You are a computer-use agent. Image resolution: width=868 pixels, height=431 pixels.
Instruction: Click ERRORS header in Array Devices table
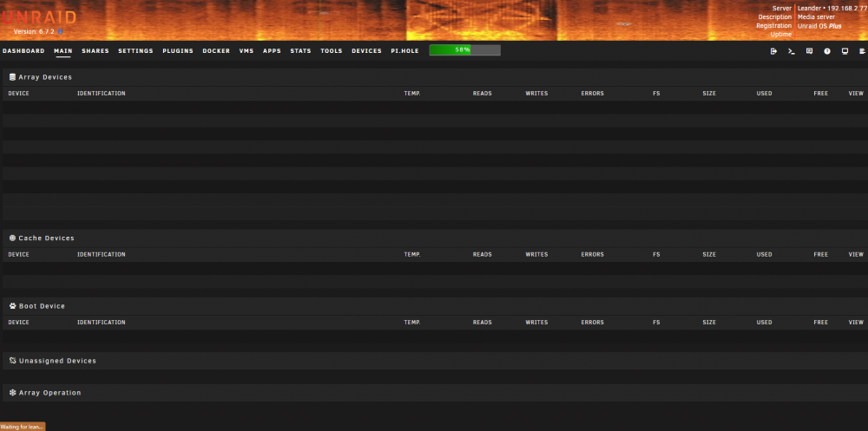coord(592,94)
